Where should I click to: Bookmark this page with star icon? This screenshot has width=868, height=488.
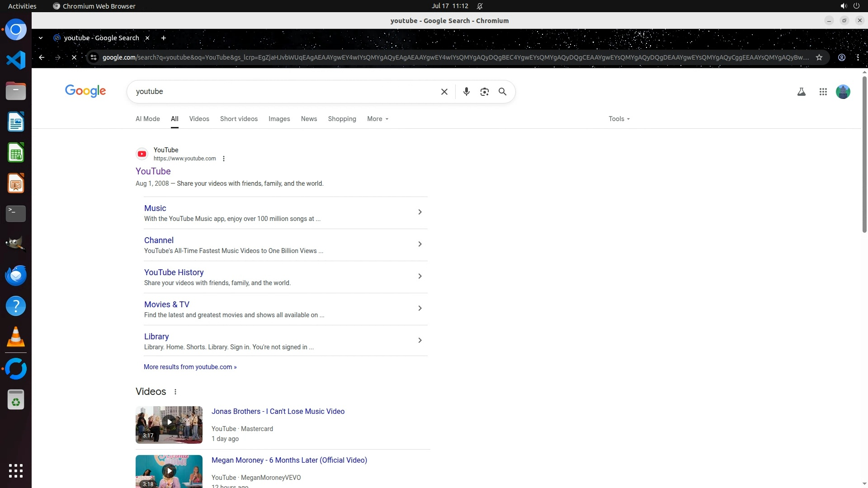pyautogui.click(x=819, y=57)
